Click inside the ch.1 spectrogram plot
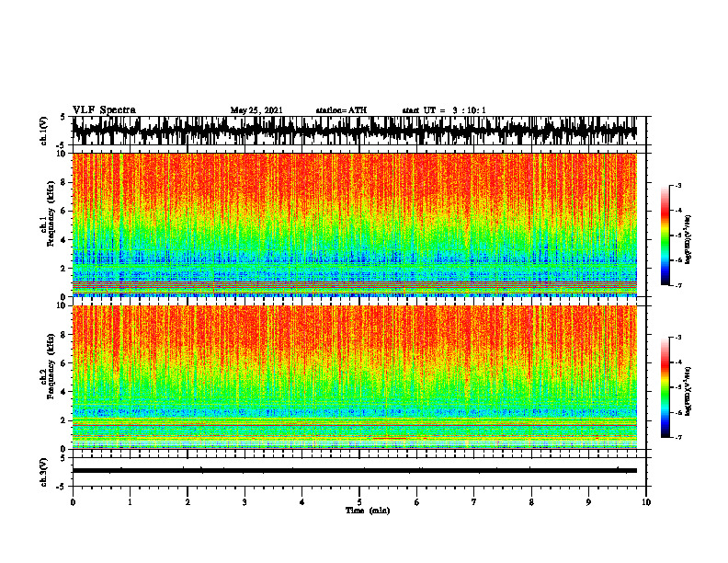Screen dimensions: 728x563 point(355,224)
